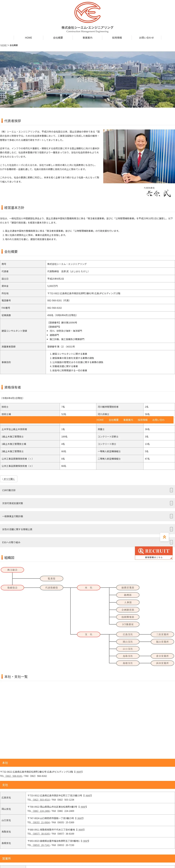This screenshot has width=175, height=868.
Task: Click the president's portrait photo
Action: (139, 156)
